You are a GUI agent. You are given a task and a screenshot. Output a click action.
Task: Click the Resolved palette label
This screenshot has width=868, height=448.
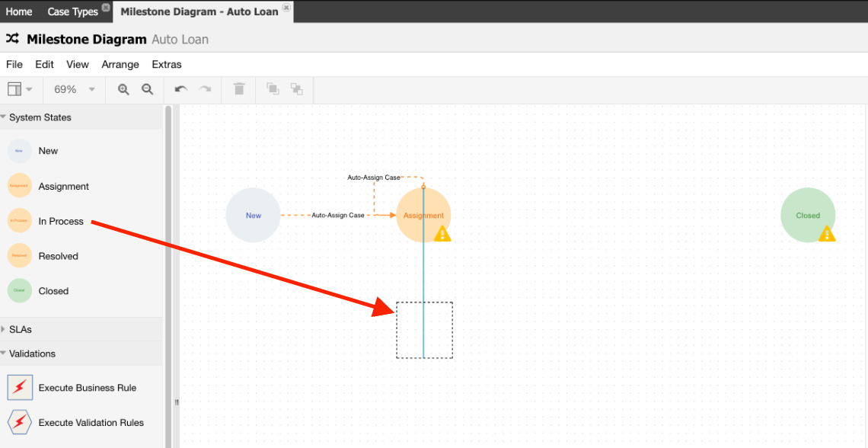[x=58, y=256]
